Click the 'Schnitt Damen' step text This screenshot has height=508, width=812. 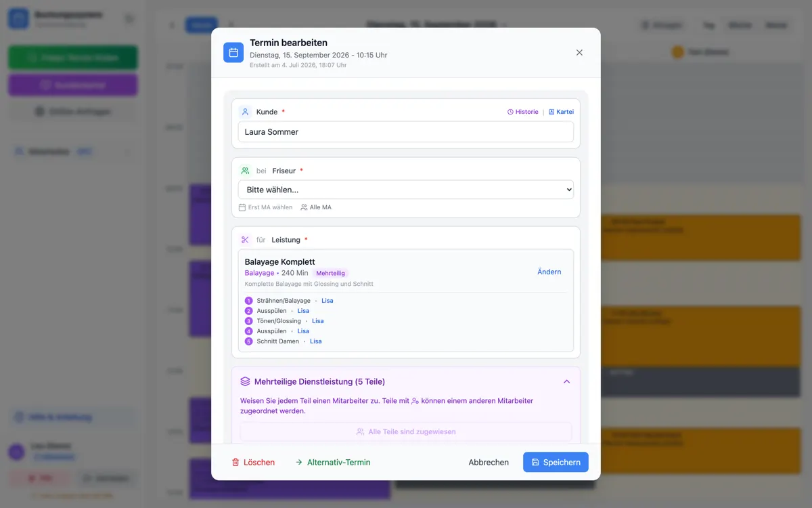(278, 341)
